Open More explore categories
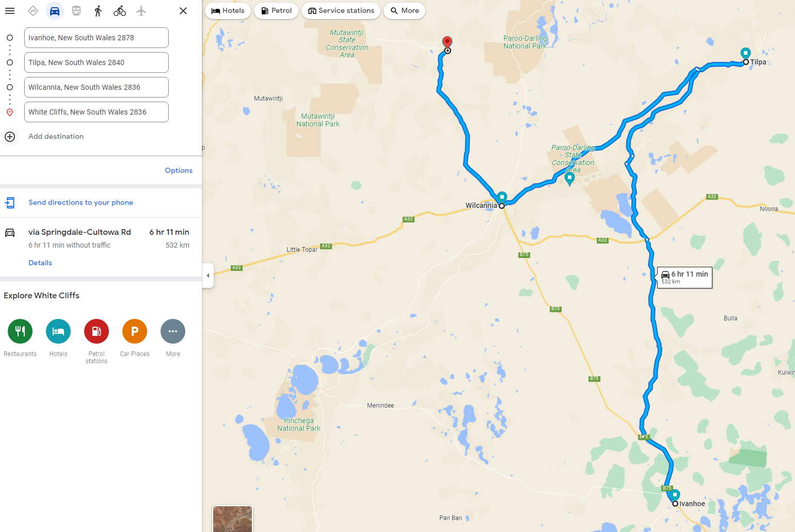795x532 pixels. (x=173, y=331)
